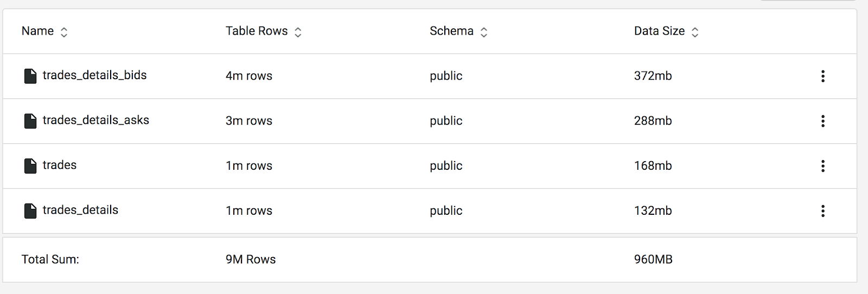Sort by the Schema column arrows

484,32
